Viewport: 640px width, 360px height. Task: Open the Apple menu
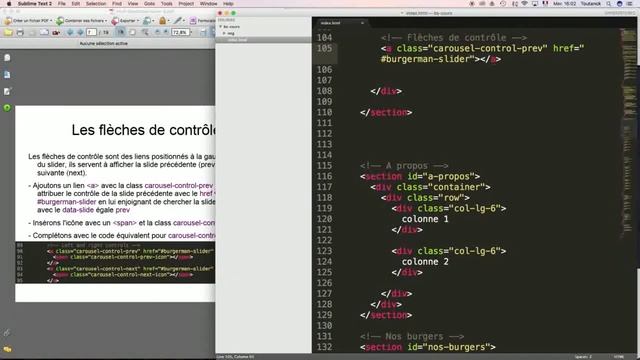(x=9, y=4)
